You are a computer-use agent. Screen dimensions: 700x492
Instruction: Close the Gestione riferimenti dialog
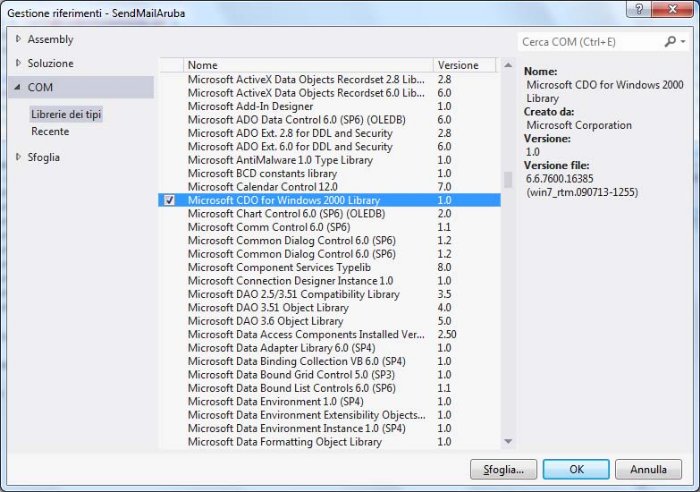click(x=673, y=9)
